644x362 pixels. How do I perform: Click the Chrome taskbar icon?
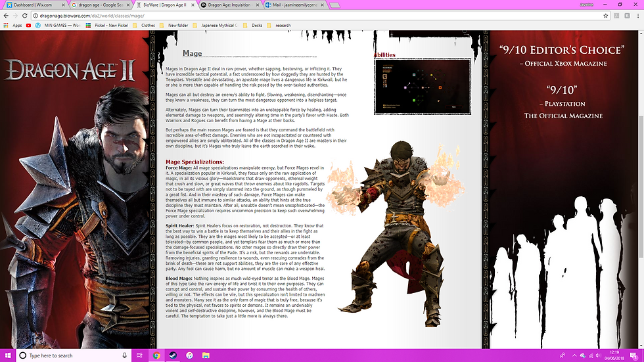[156, 355]
